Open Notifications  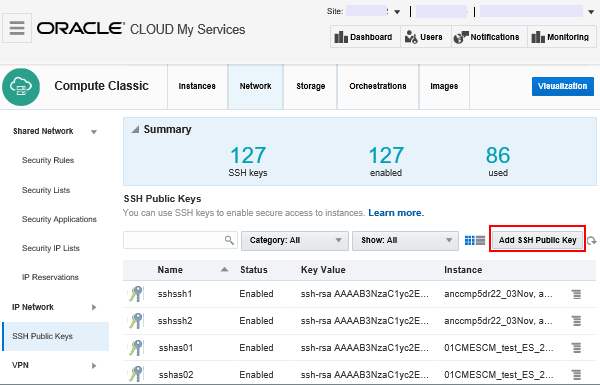pos(489,37)
